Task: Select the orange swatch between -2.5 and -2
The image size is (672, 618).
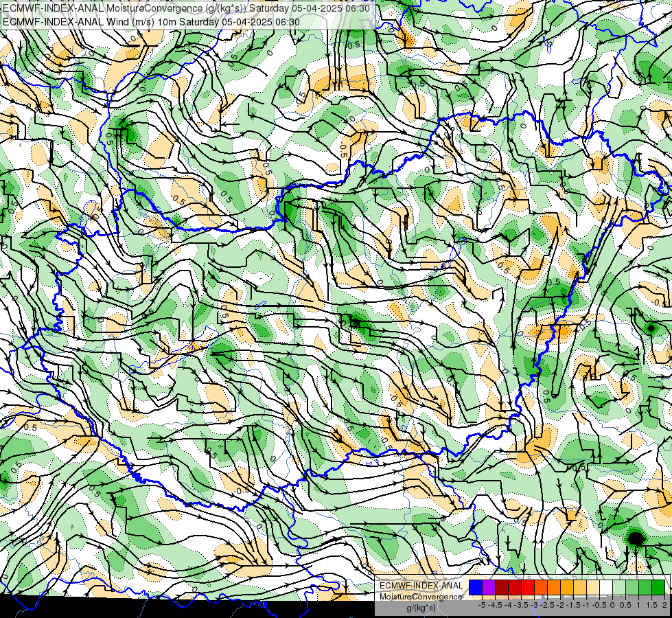Action: coord(554,587)
